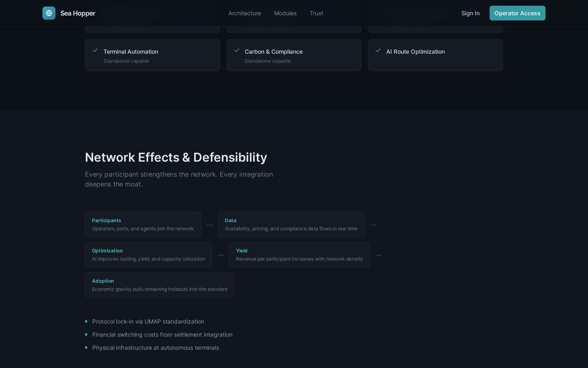
Task: Click 'Operators, ports, and agents join the network'
Action: pyautogui.click(x=143, y=229)
